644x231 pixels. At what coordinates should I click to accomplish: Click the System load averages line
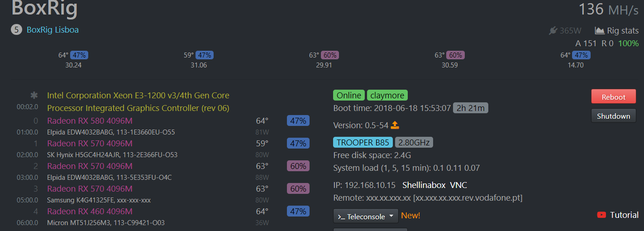[x=406, y=168]
